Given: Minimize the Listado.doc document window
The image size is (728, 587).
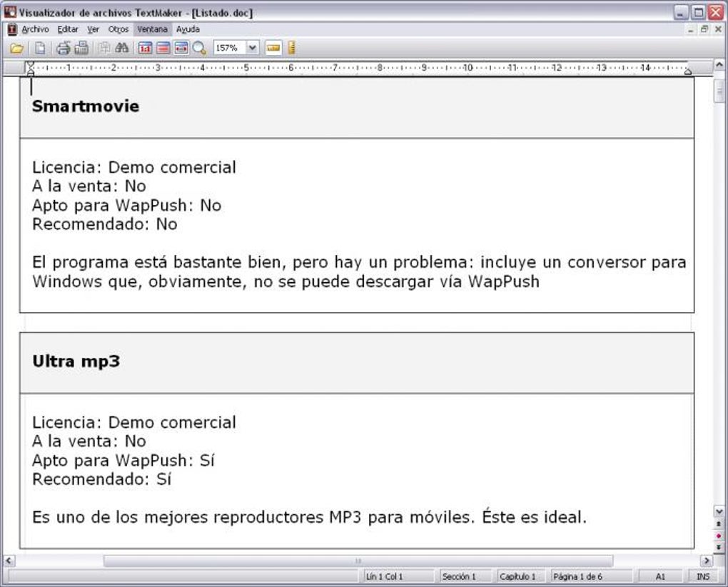Looking at the screenshot, I should point(690,29).
